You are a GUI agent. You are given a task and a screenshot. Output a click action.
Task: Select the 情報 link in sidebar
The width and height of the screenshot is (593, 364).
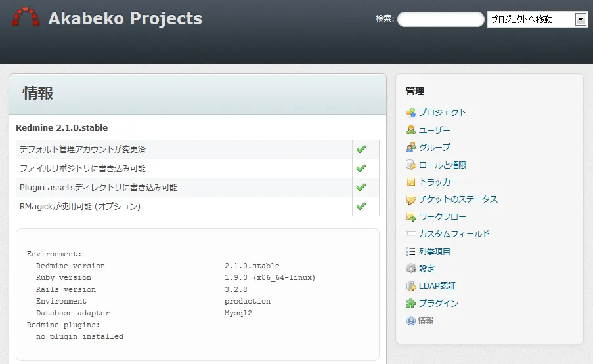pos(426,321)
